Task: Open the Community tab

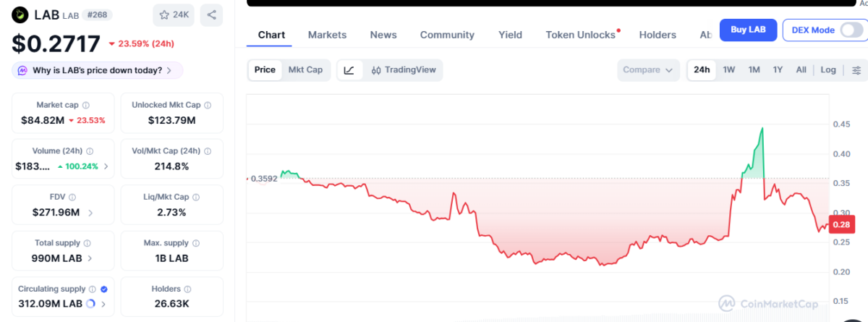Action: (x=447, y=35)
